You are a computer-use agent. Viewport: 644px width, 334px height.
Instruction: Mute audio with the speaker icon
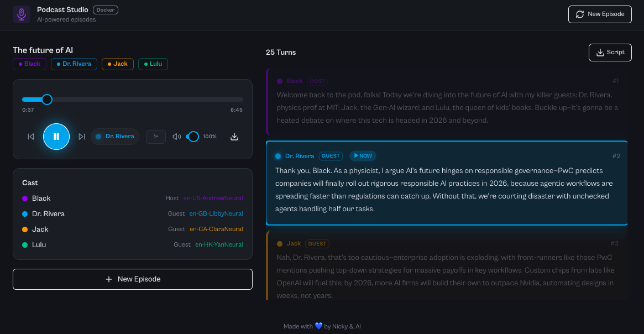(177, 137)
